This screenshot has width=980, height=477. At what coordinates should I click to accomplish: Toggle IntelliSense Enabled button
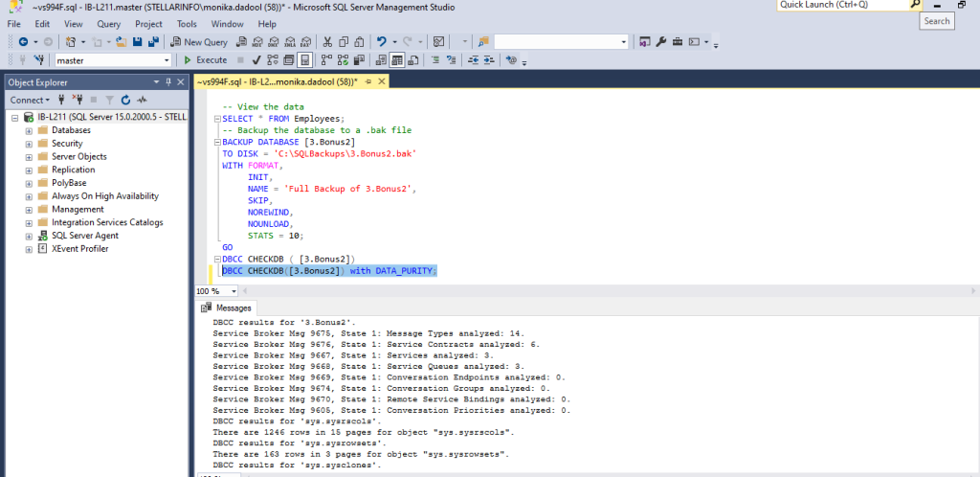point(304,60)
